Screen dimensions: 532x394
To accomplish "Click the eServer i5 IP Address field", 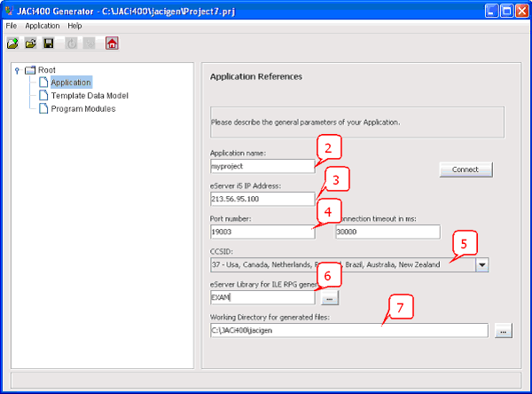I will coord(262,199).
